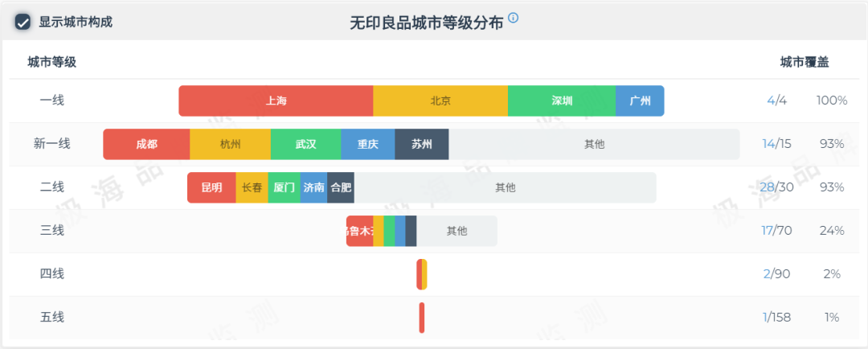Select the red 昆明 bar segment

click(x=211, y=187)
